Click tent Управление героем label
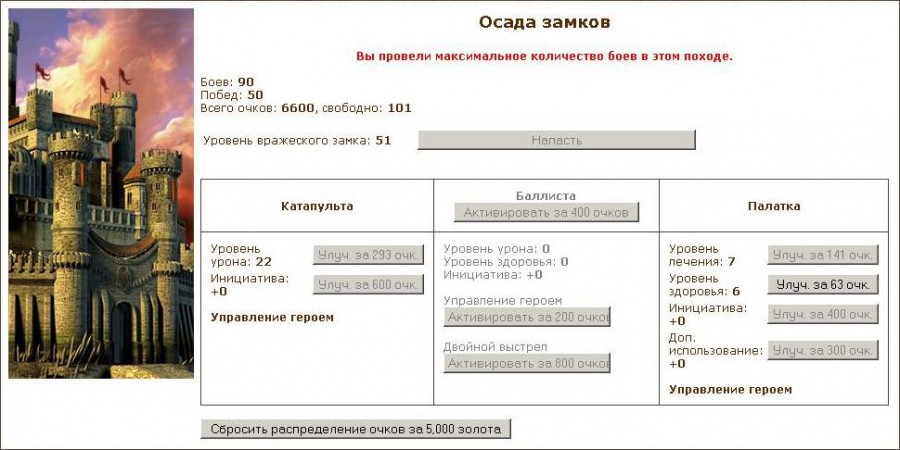This screenshot has width=900, height=450. [x=730, y=390]
